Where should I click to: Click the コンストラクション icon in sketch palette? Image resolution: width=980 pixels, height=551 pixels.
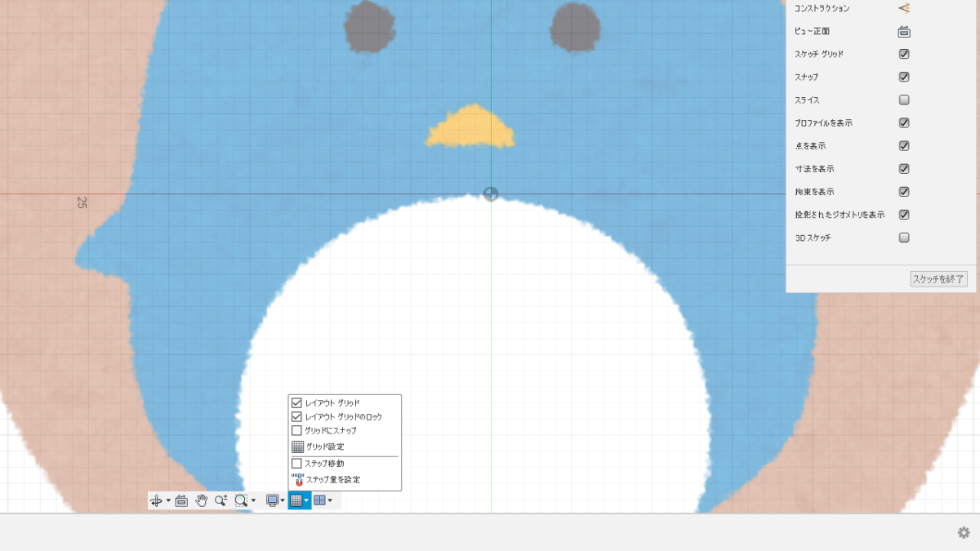[x=904, y=8]
